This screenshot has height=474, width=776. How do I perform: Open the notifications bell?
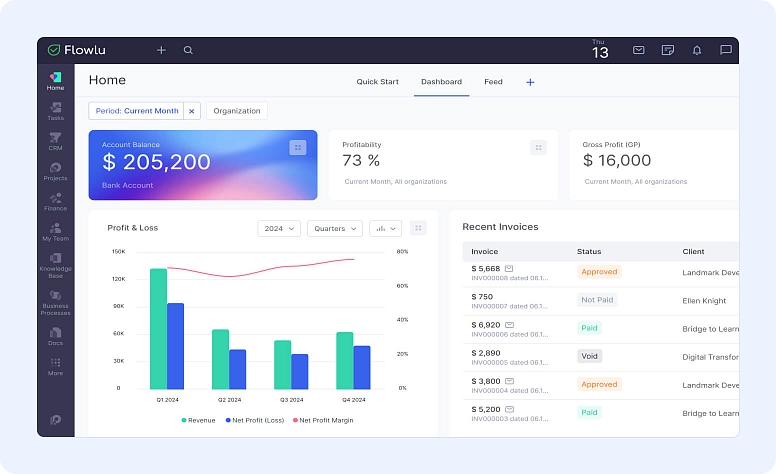(697, 50)
